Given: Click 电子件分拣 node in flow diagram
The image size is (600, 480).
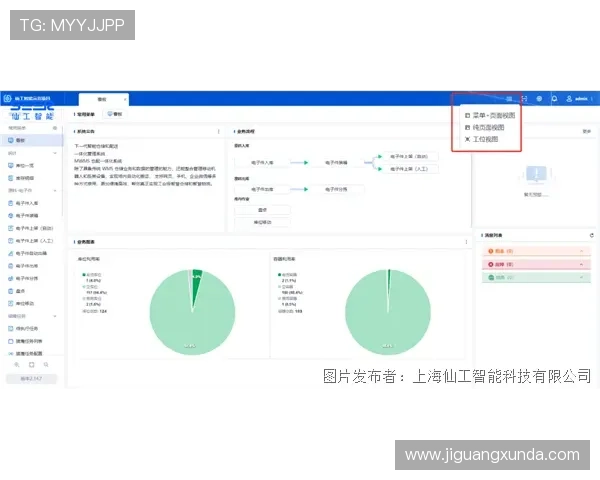Looking at the screenshot, I should pyautogui.click(x=336, y=189).
